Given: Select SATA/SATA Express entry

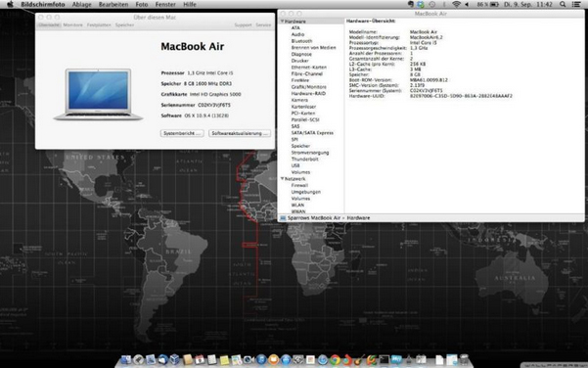Looking at the screenshot, I should click(x=312, y=133).
